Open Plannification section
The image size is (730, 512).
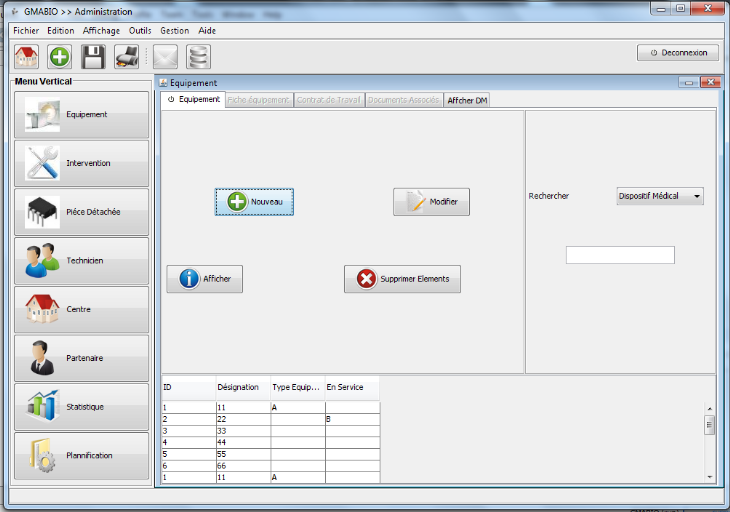click(x=81, y=456)
